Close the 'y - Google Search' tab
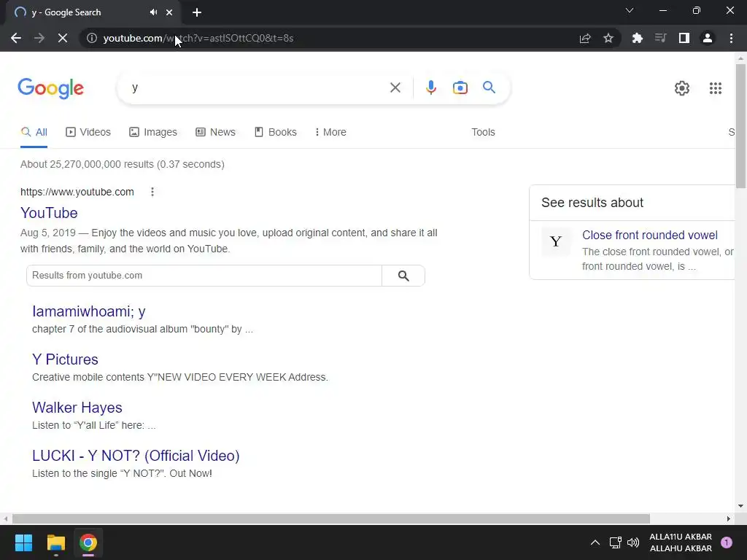This screenshot has height=560, width=747. coord(169,12)
